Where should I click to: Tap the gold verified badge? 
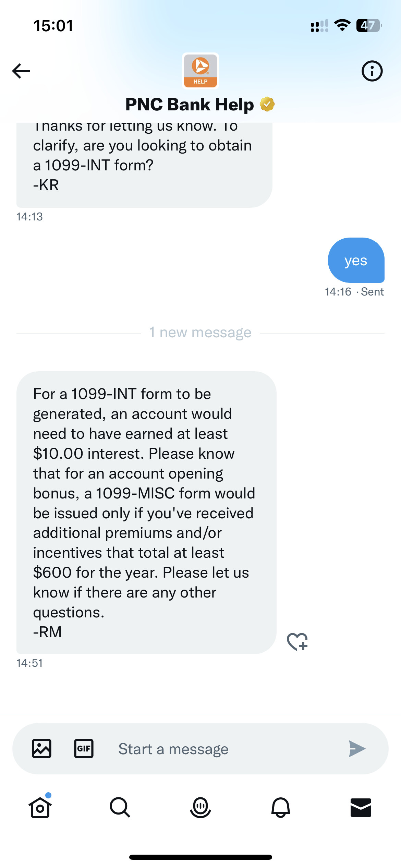267,104
